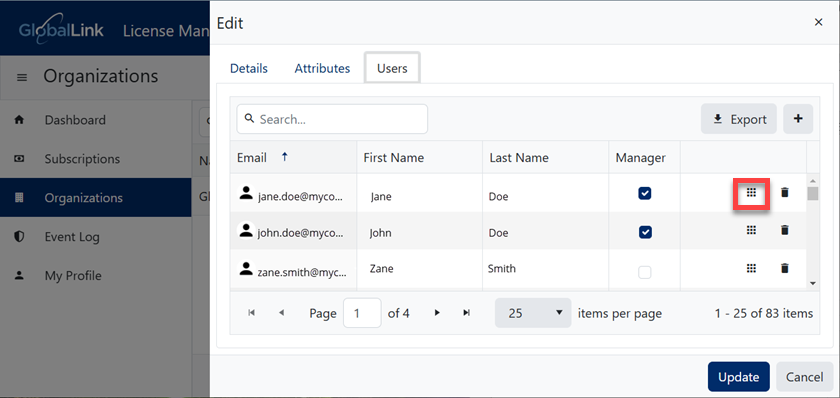Open the 25 items per page dropdown
The height and width of the screenshot is (398, 840).
pyautogui.click(x=532, y=313)
